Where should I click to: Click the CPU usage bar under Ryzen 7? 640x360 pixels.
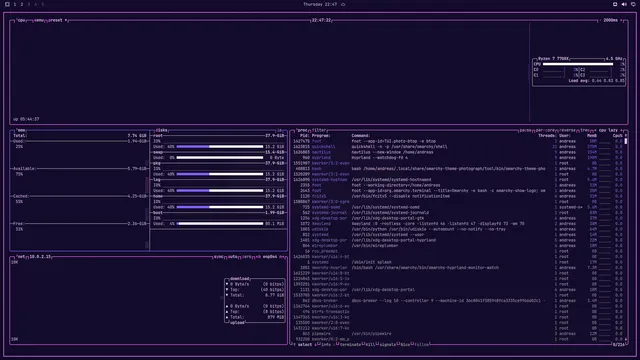(x=578, y=64)
